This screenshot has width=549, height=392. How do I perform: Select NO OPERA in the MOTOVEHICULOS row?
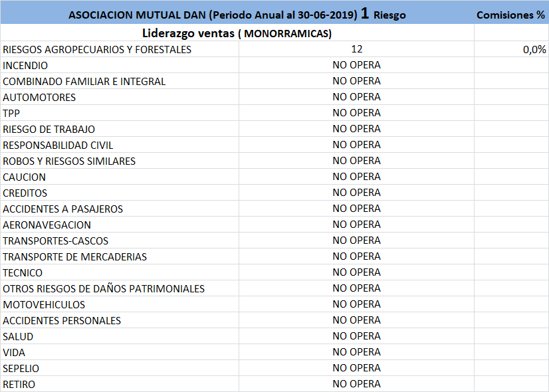356,304
